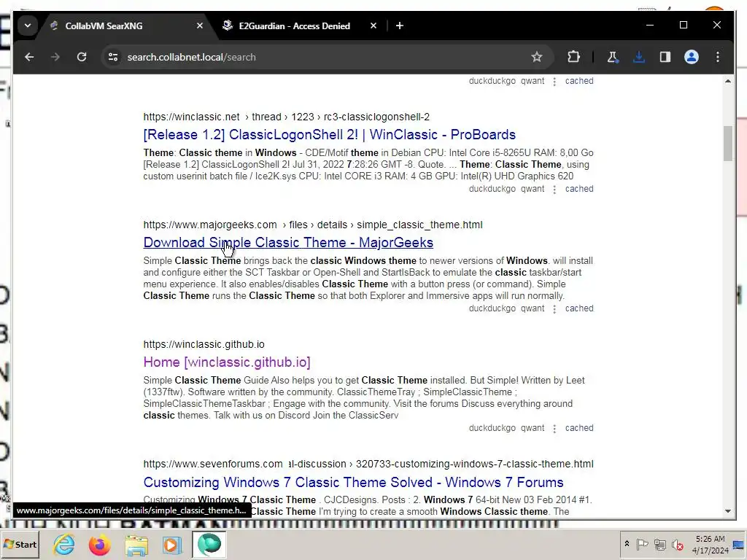The width and height of the screenshot is (747, 560).
Task: Open Download Simple Classic Theme MajorGeeks link
Action: [x=288, y=242]
